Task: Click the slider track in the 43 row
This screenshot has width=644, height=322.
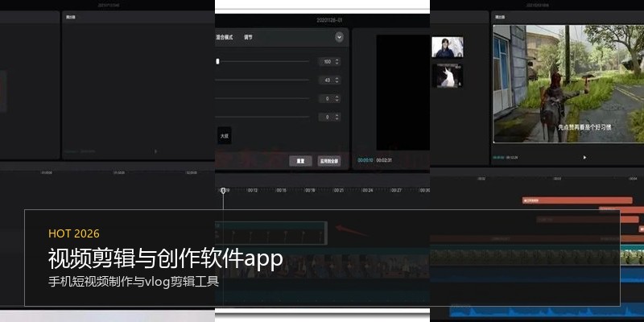Action: click(262, 80)
